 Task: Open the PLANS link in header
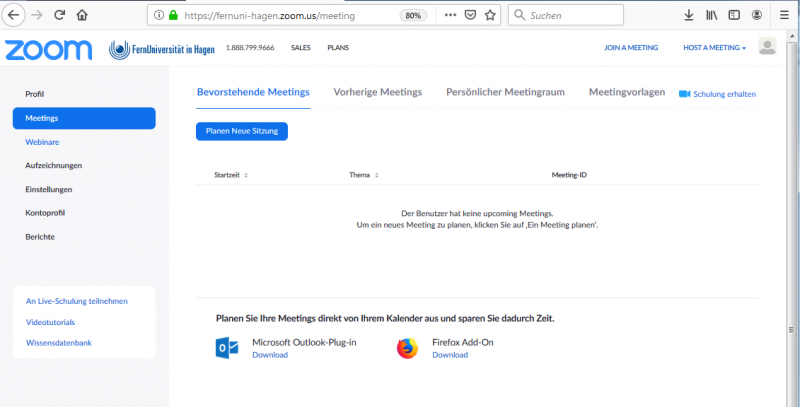click(338, 48)
